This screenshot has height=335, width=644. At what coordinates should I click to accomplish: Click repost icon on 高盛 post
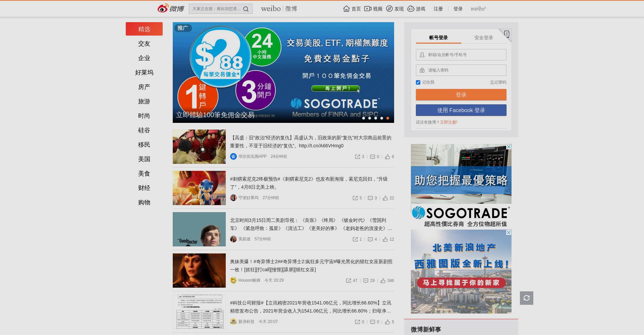point(358,157)
